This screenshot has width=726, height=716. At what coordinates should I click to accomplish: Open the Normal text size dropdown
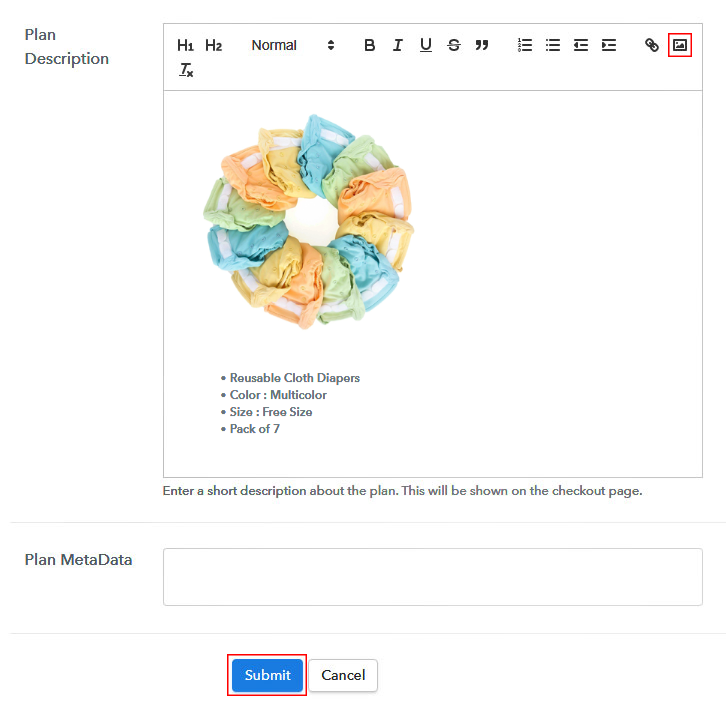tap(292, 45)
